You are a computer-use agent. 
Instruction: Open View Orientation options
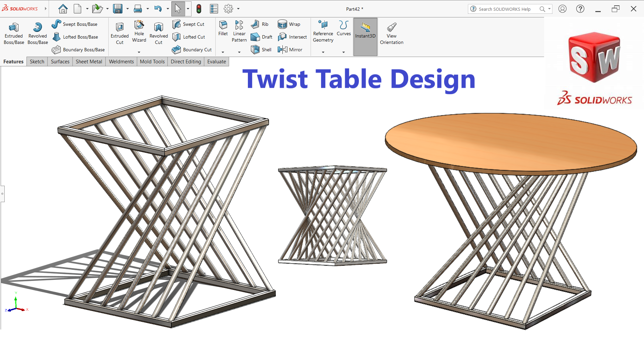point(391,34)
